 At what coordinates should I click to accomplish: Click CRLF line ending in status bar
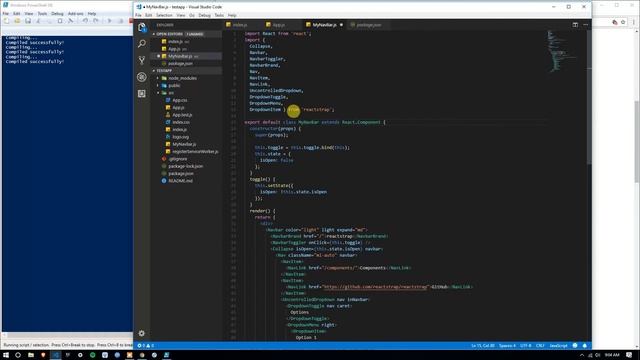click(540, 346)
